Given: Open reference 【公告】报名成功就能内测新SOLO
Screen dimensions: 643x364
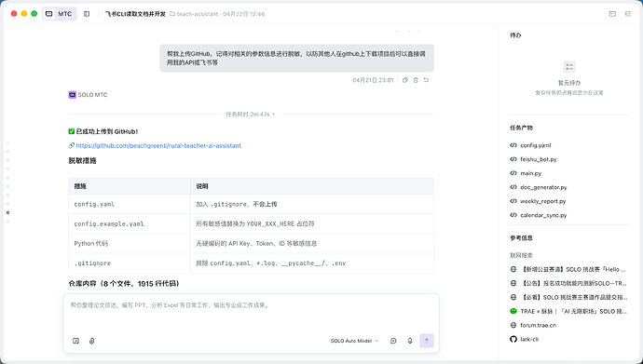Looking at the screenshot, I should (x=568, y=283).
